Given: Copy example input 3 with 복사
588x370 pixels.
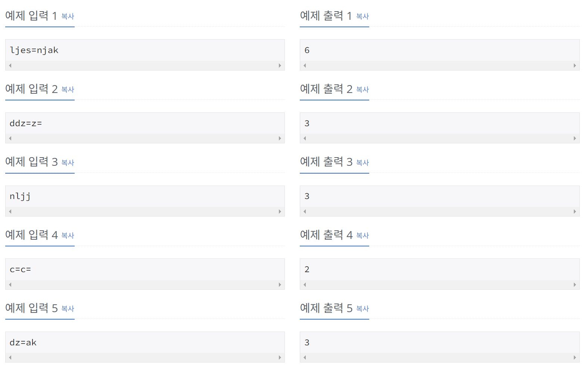Looking at the screenshot, I should [68, 163].
